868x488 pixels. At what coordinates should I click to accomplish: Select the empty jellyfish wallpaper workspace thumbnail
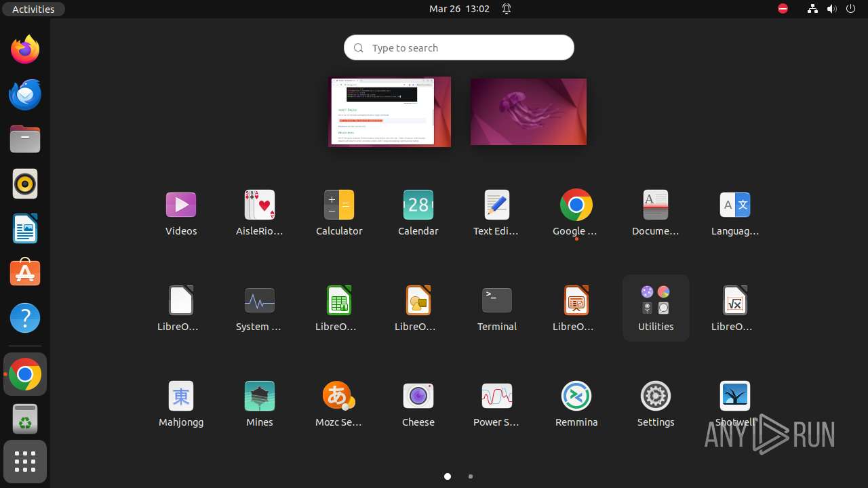pyautogui.click(x=529, y=112)
